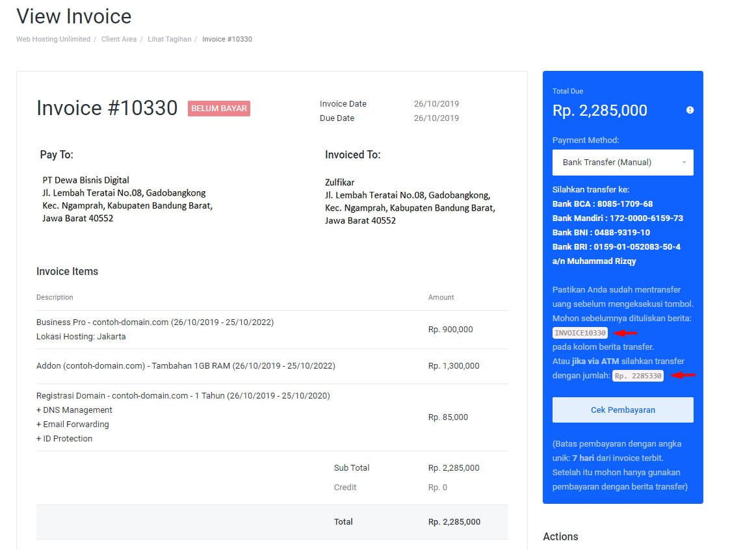
Task: Click the Registrasi Domain item line
Action: [x=183, y=396]
